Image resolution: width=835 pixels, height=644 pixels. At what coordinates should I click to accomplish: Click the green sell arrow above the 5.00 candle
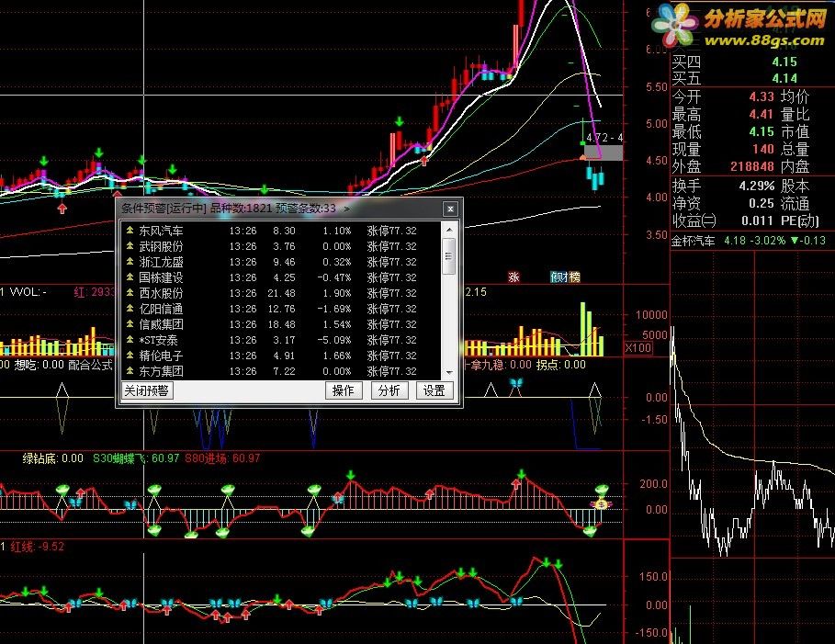(x=399, y=122)
